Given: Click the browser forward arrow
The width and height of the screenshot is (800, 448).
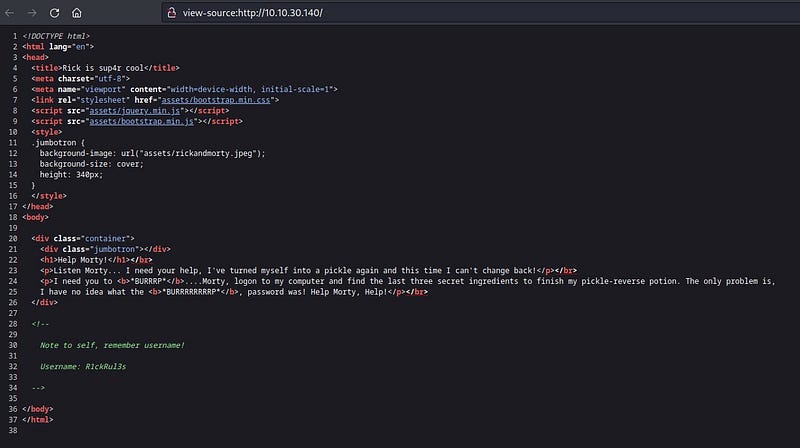Looking at the screenshot, I should tap(32, 13).
